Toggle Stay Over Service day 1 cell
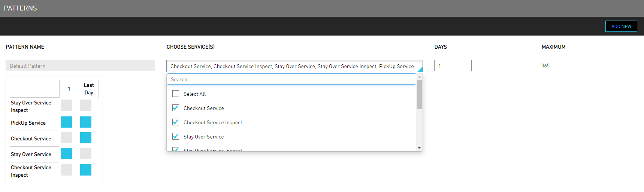 pyautogui.click(x=66, y=153)
